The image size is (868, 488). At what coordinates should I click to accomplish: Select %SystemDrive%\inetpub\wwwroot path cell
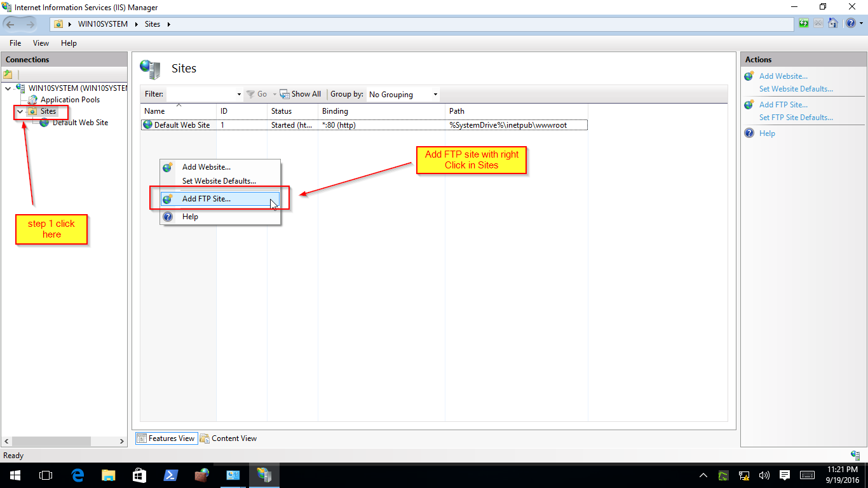[x=508, y=125]
